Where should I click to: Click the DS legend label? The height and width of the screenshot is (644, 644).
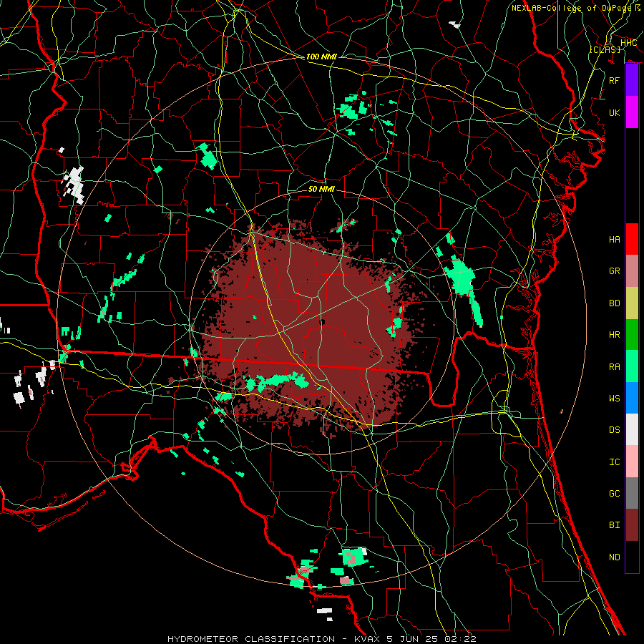click(614, 430)
